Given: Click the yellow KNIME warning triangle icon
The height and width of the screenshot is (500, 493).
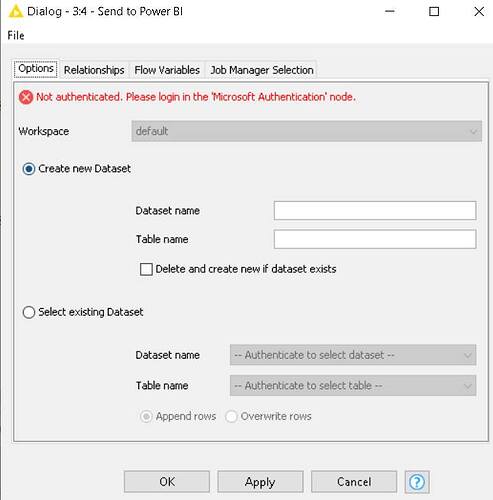Looking at the screenshot, I should tap(15, 12).
